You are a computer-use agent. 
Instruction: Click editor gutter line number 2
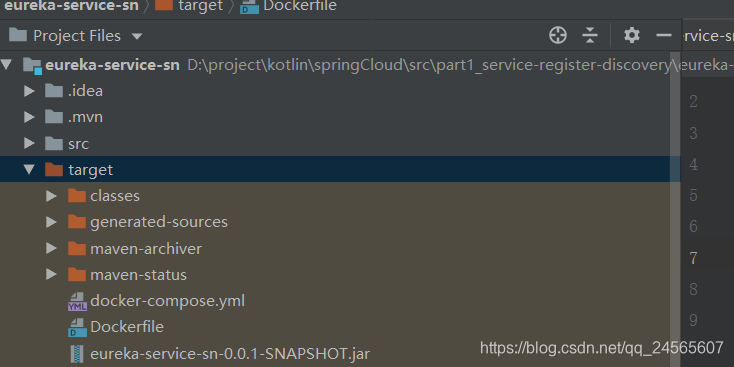click(x=693, y=101)
